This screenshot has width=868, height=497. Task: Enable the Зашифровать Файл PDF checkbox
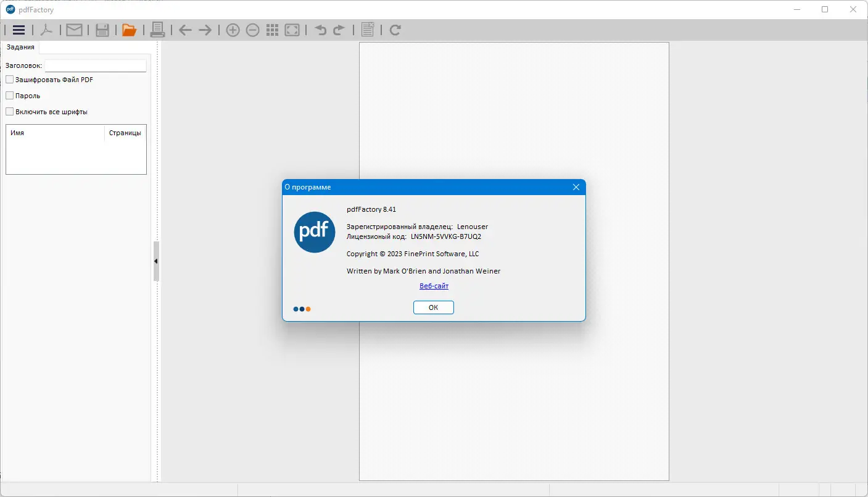pyautogui.click(x=9, y=80)
